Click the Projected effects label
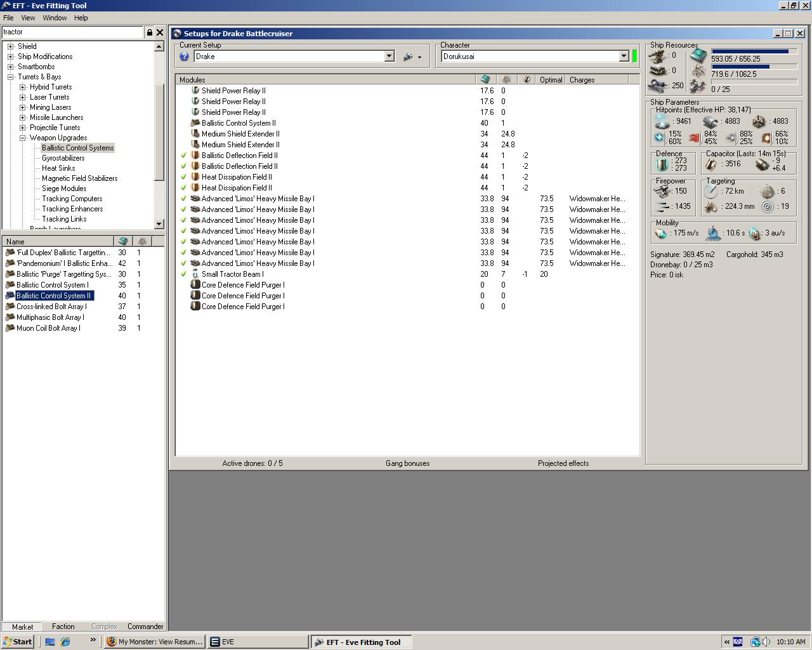 (563, 463)
